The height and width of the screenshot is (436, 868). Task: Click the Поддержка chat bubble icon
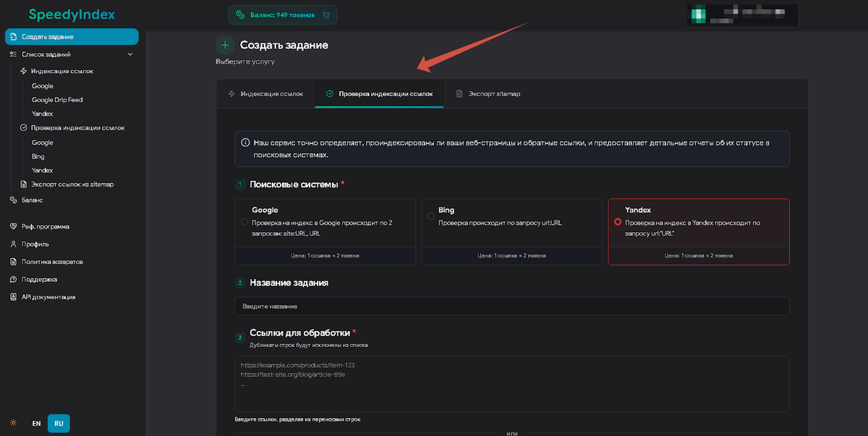13,279
